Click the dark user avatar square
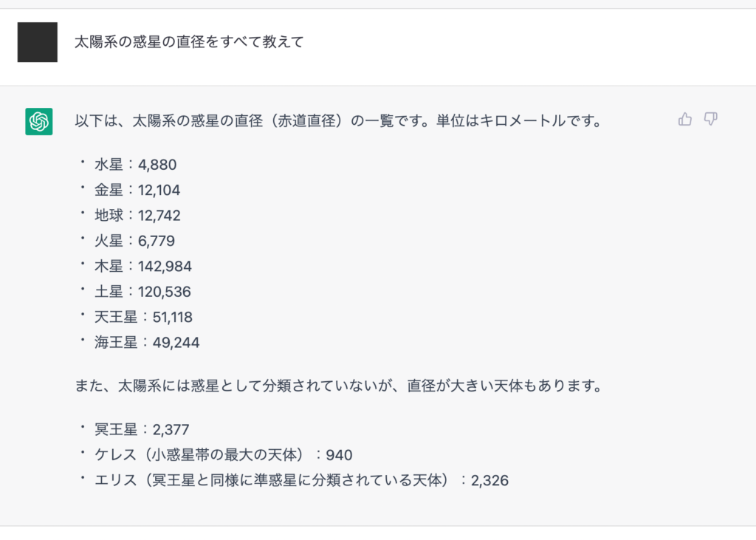 pos(38,42)
